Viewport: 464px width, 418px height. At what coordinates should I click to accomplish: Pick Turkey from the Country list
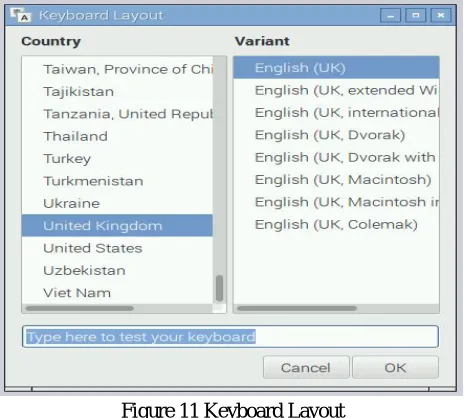point(117,159)
